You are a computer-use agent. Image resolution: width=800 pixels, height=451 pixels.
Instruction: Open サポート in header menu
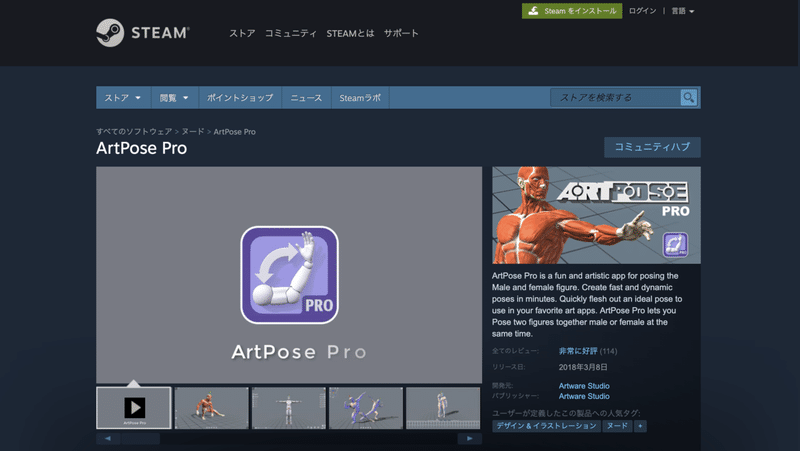click(401, 33)
